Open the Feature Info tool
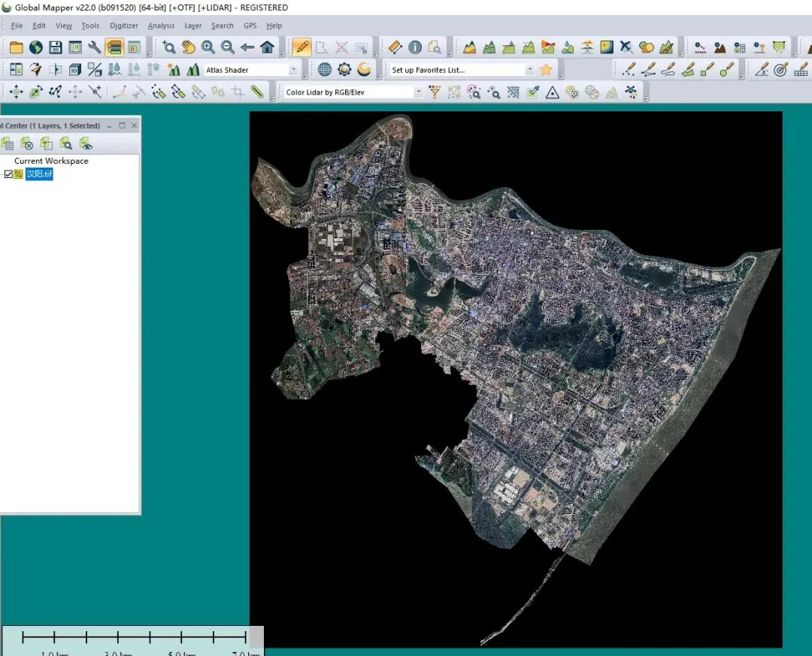The width and height of the screenshot is (812, 656). pos(415,47)
